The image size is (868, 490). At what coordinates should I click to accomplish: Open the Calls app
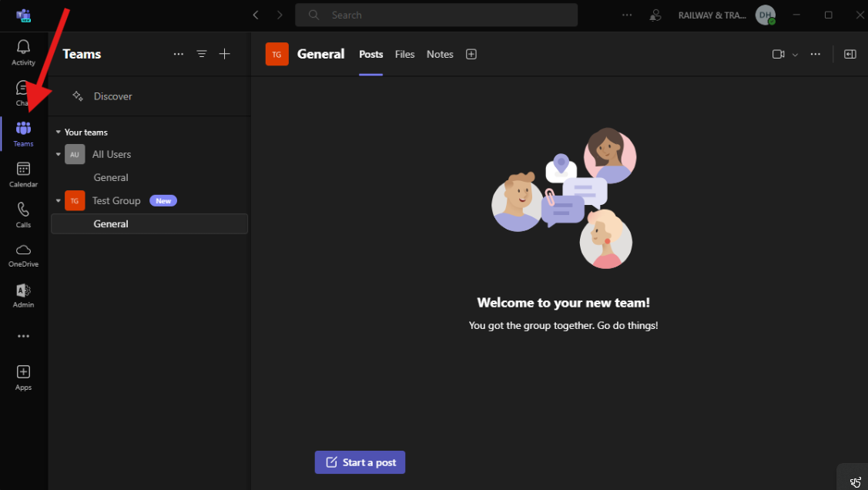coord(23,215)
